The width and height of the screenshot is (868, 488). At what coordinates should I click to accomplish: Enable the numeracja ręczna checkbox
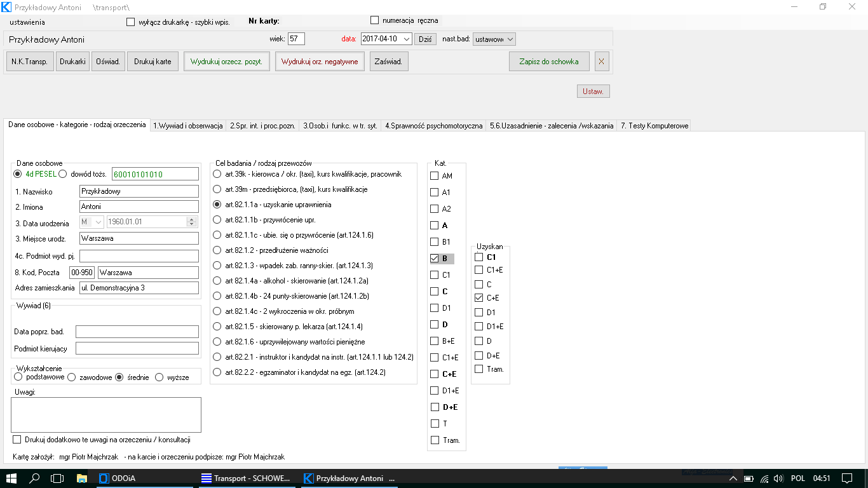pos(374,20)
